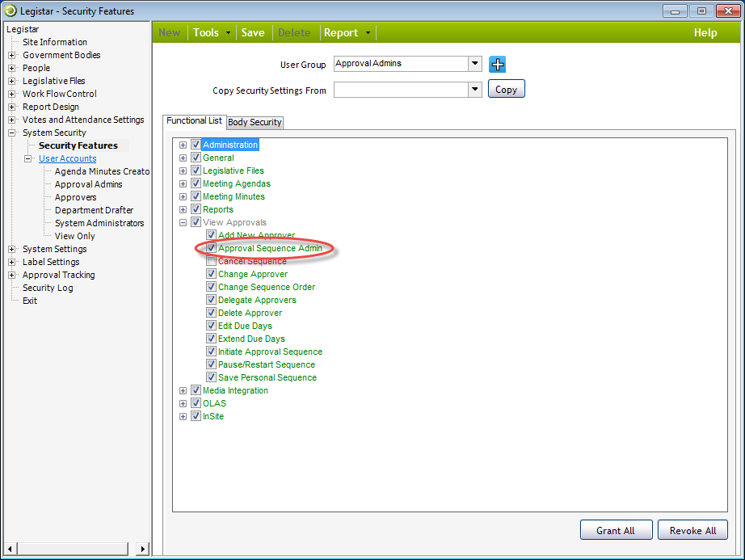The image size is (745, 560).
Task: Uncheck the Delete Approver checkbox
Action: [212, 313]
